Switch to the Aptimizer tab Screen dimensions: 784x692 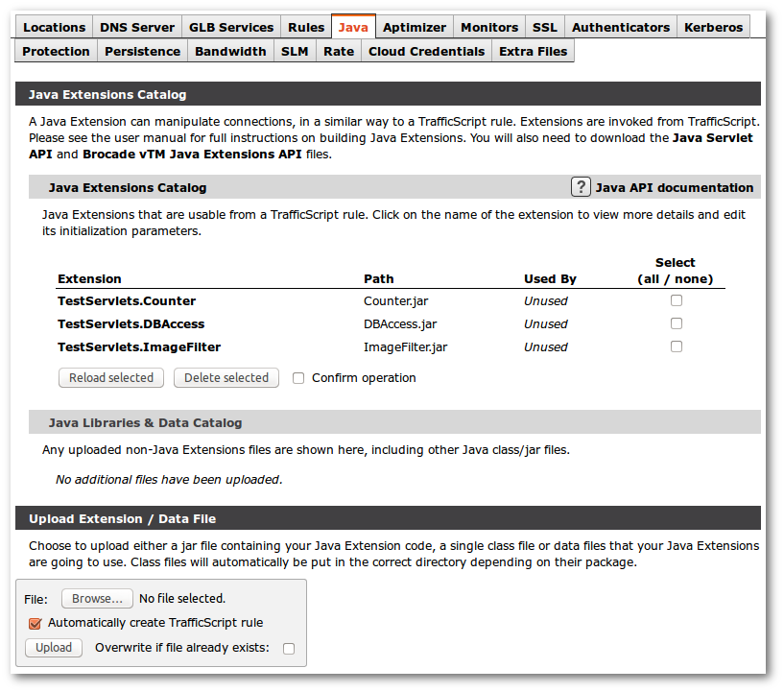click(x=415, y=27)
